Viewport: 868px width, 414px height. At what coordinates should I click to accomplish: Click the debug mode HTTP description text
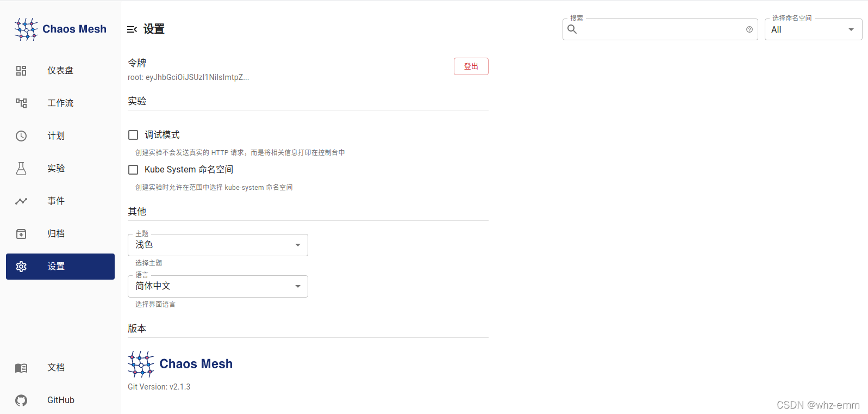[240, 153]
